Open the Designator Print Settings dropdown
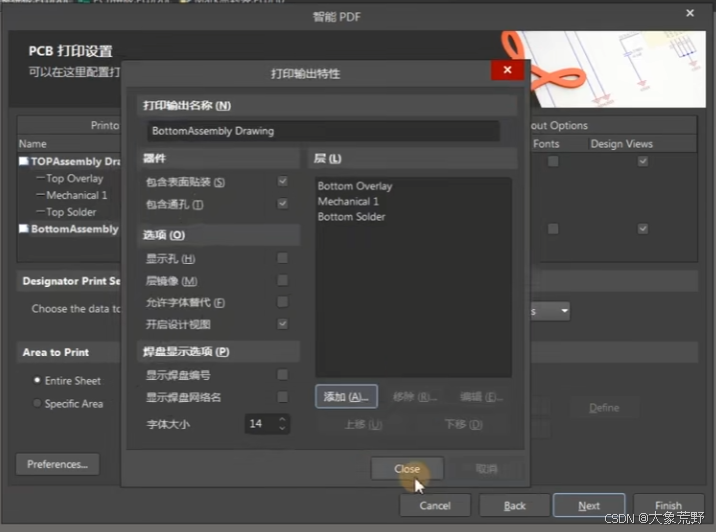 [564, 311]
